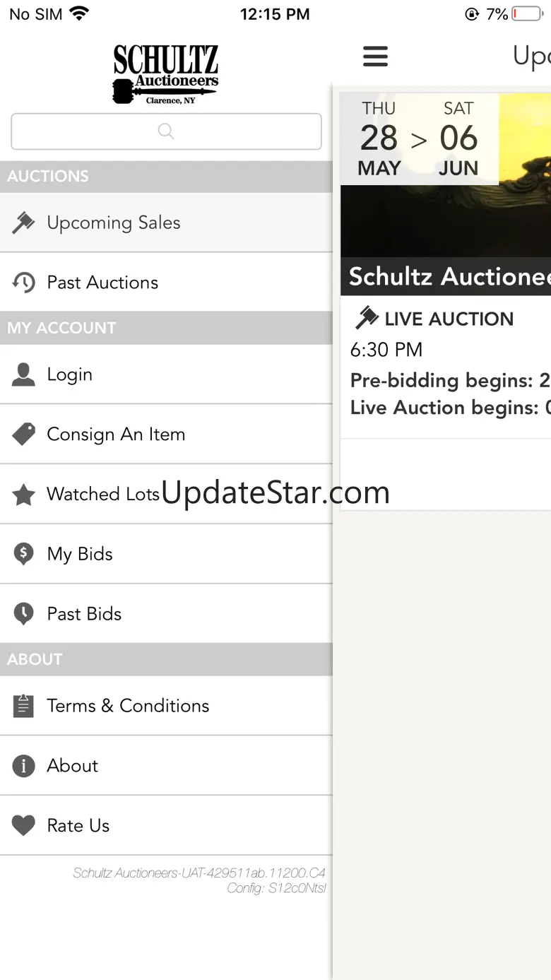The image size is (551, 980).
Task: Click the clock pin icon for Past Bids
Action: 23,614
